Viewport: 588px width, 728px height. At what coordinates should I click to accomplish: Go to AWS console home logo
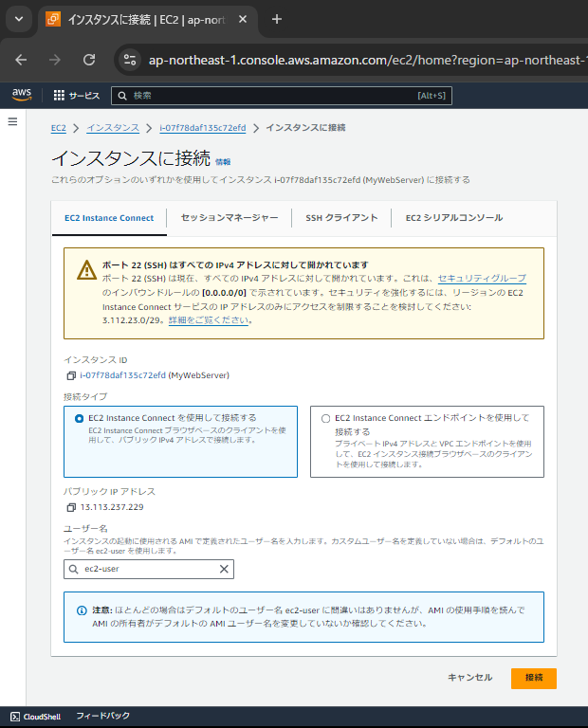click(22, 95)
